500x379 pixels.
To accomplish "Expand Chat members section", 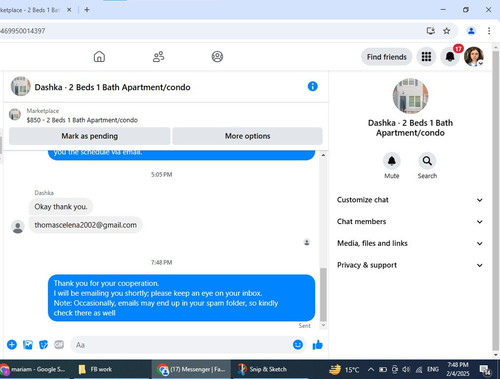I will (x=410, y=222).
